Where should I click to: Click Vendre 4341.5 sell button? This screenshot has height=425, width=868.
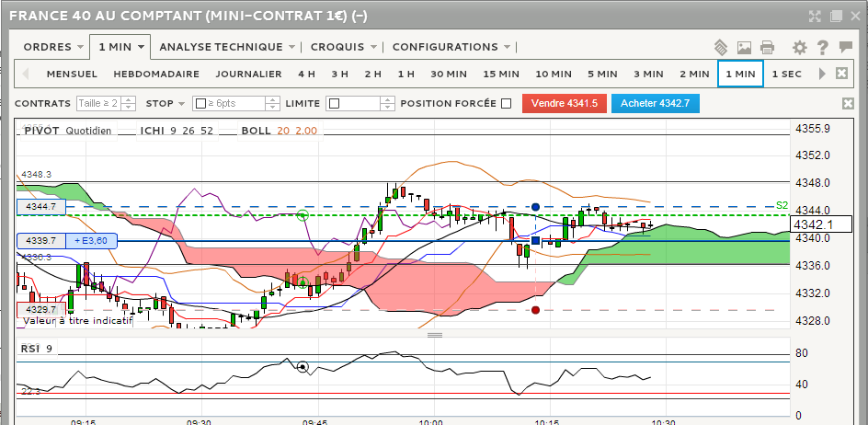[564, 103]
